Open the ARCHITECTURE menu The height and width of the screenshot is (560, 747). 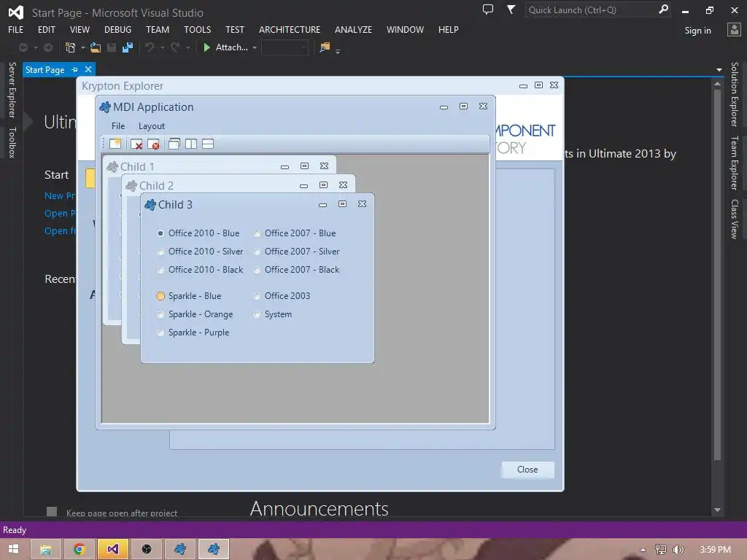(290, 29)
